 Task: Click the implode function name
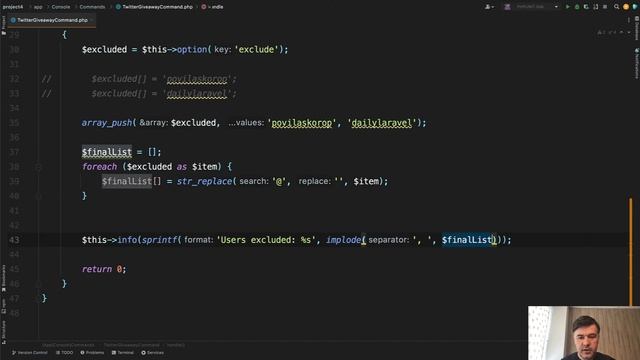[344, 240]
